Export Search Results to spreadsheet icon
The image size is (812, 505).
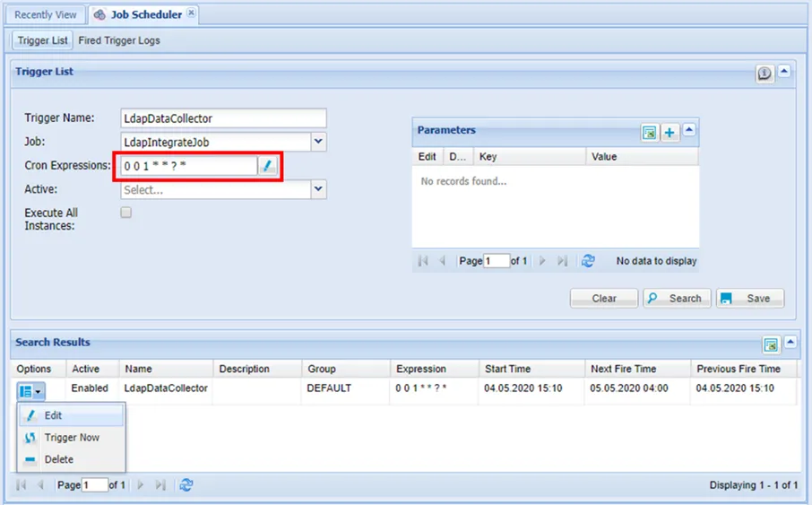click(771, 344)
